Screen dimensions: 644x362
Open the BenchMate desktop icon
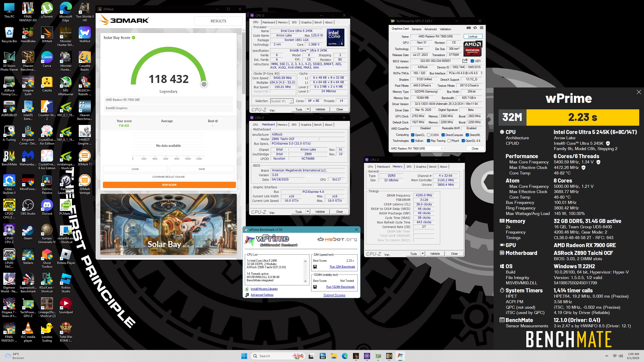pyautogui.click(x=9, y=158)
